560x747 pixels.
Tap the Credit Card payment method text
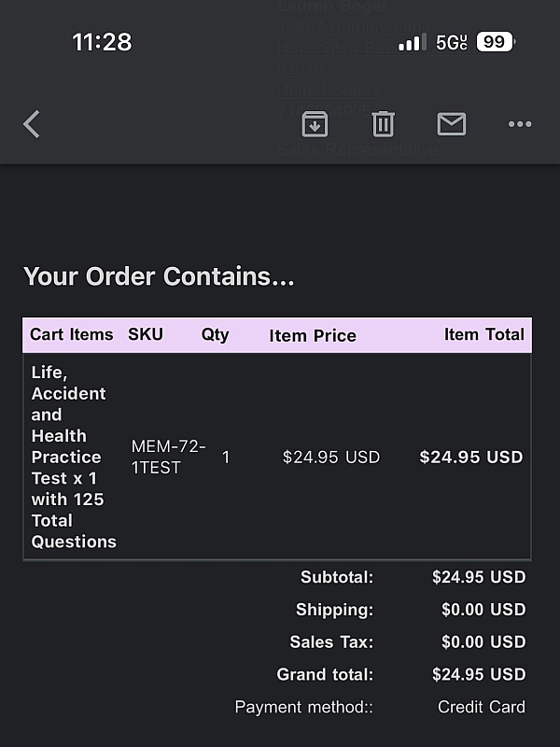pos(481,707)
